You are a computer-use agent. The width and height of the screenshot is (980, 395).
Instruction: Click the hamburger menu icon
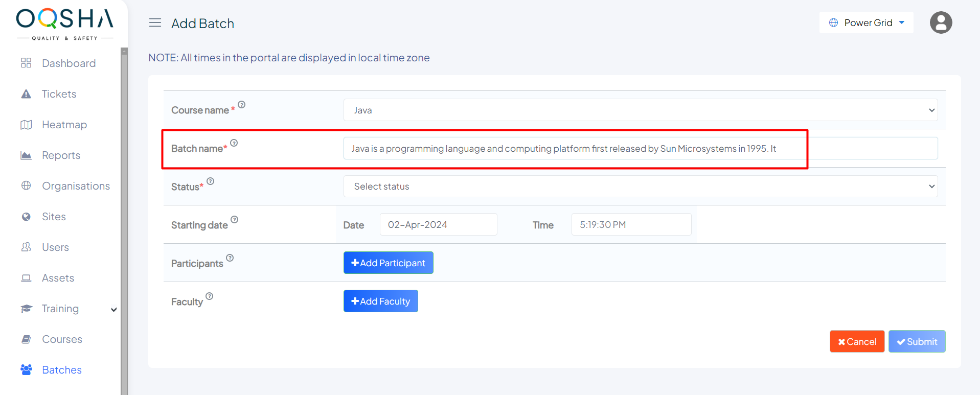(x=155, y=23)
